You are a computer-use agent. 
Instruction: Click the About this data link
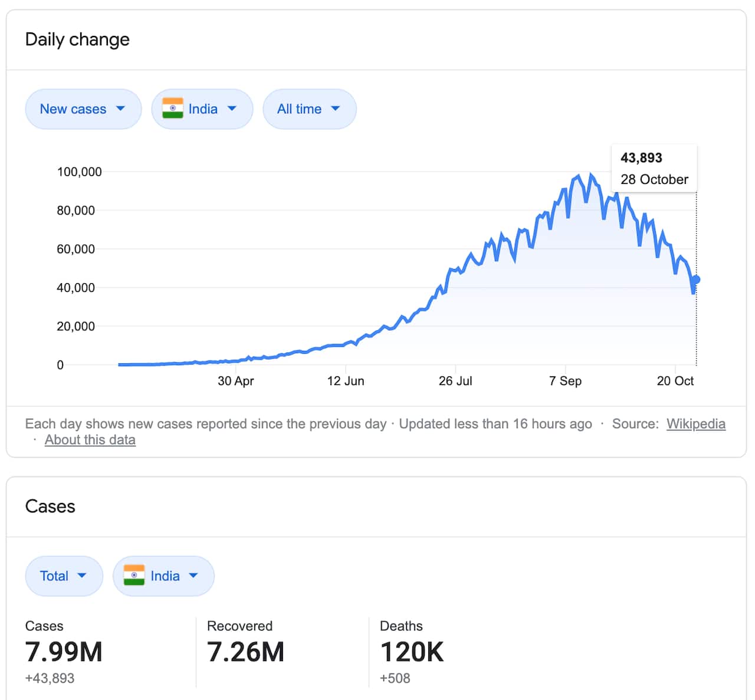(90, 439)
